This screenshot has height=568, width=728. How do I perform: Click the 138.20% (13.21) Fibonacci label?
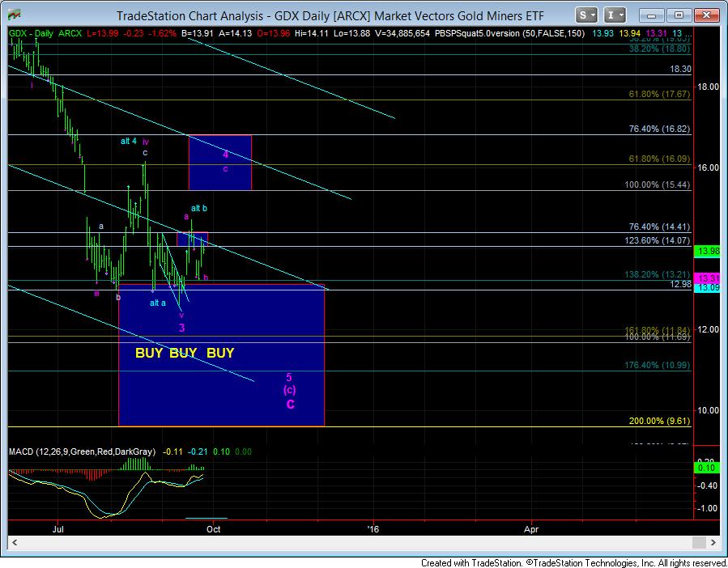(x=658, y=275)
